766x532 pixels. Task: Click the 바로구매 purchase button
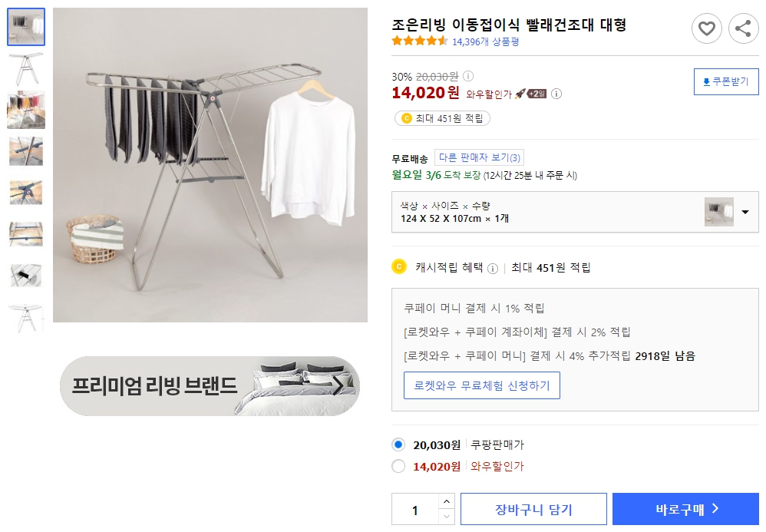click(685, 508)
